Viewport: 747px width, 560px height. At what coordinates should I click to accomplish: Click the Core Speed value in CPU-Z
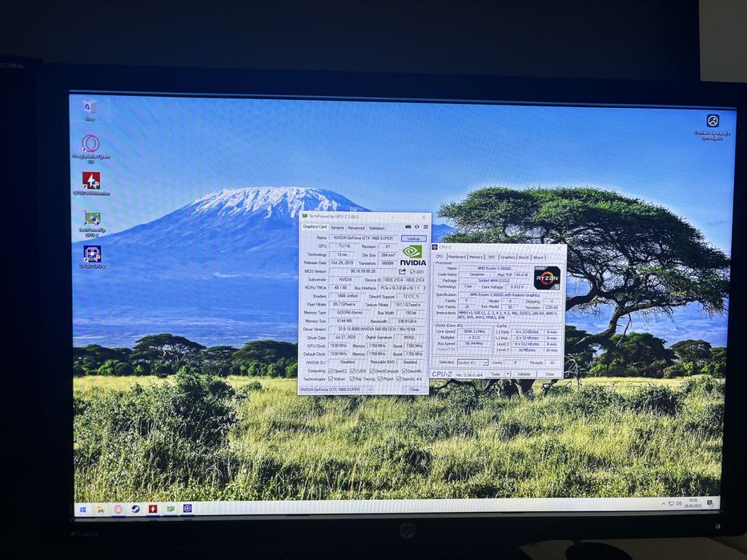(x=474, y=331)
